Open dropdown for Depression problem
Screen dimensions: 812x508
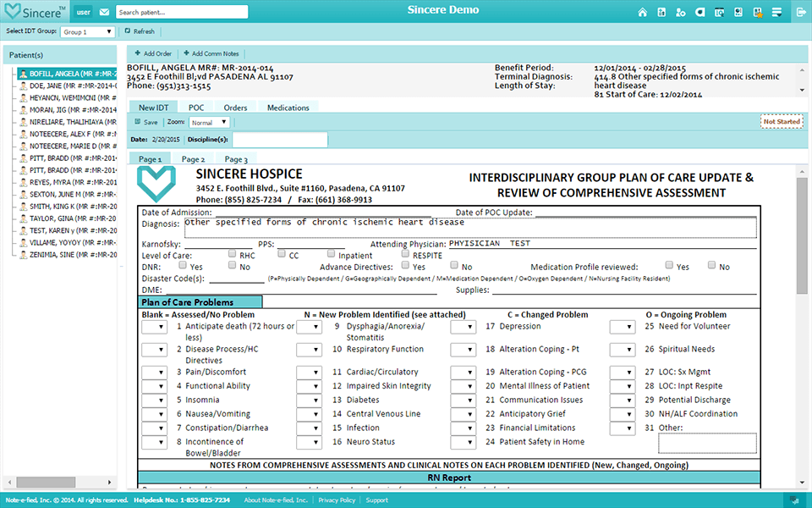(x=464, y=327)
